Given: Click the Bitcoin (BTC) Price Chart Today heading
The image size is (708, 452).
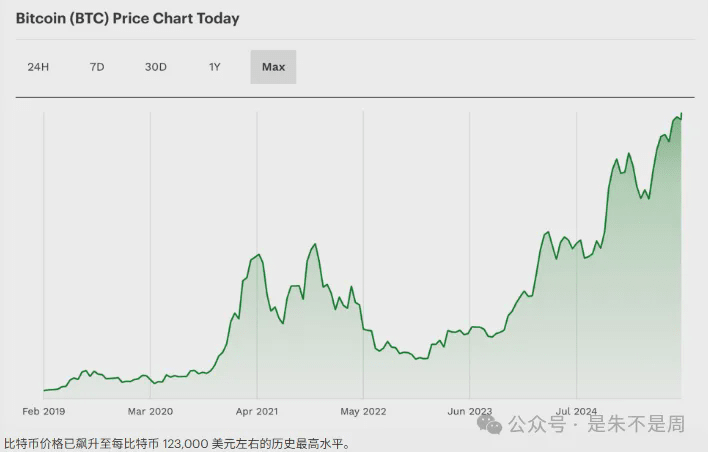Looking at the screenshot, I should pos(128,19).
